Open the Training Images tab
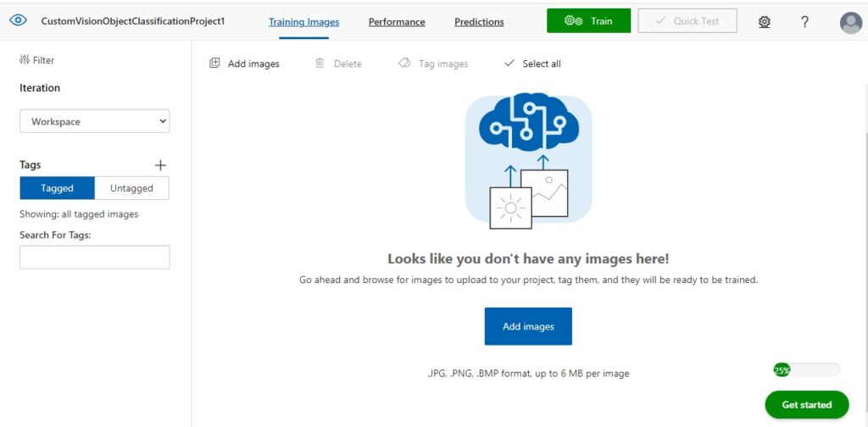 (x=303, y=22)
